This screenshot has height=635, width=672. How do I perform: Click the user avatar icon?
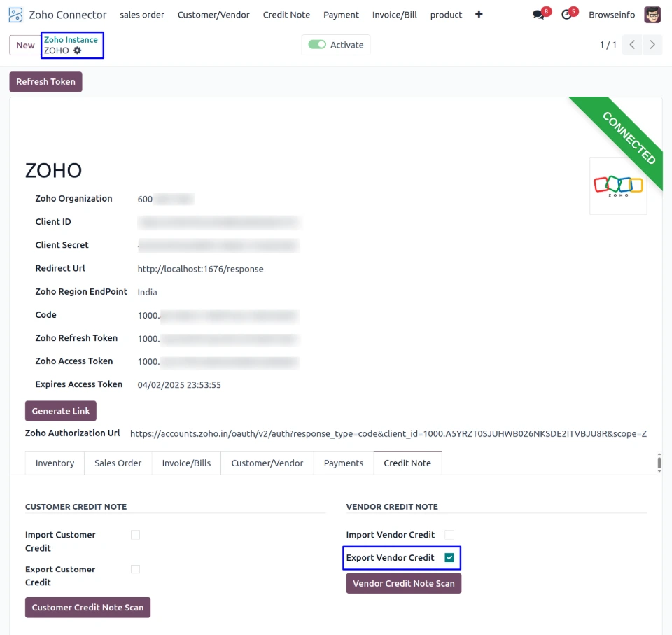click(x=652, y=15)
